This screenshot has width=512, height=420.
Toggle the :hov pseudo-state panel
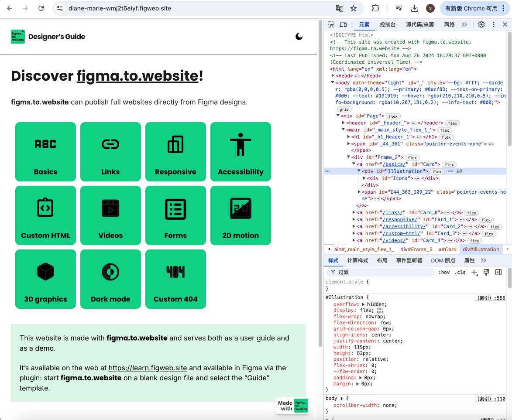[x=444, y=272]
